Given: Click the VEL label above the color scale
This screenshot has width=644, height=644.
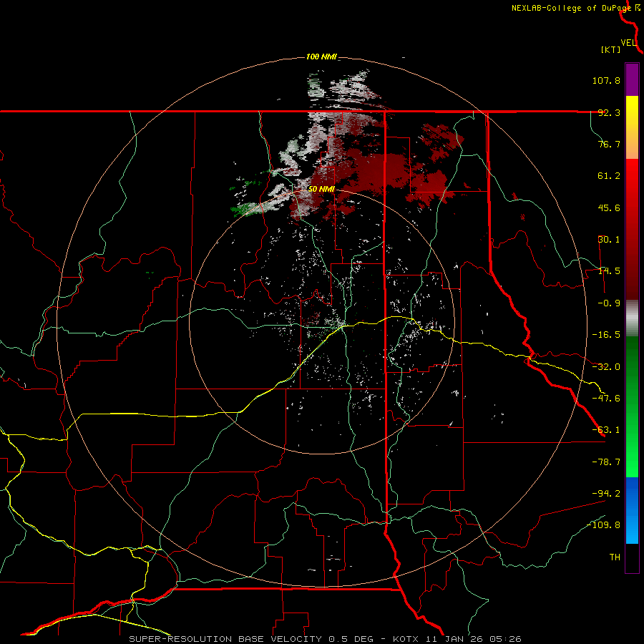Looking at the screenshot, I should tap(629, 43).
